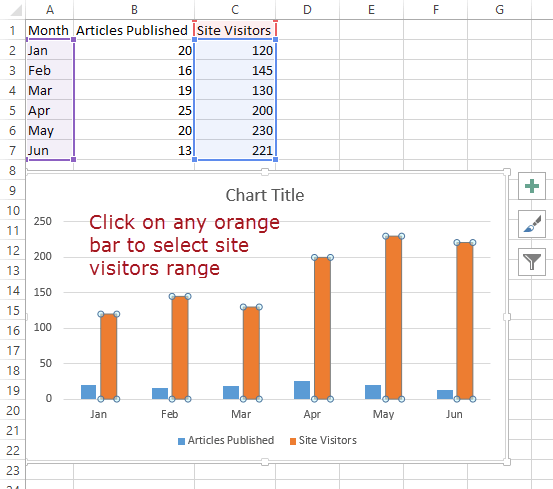Select the Site Visitors legend entry

point(323,440)
